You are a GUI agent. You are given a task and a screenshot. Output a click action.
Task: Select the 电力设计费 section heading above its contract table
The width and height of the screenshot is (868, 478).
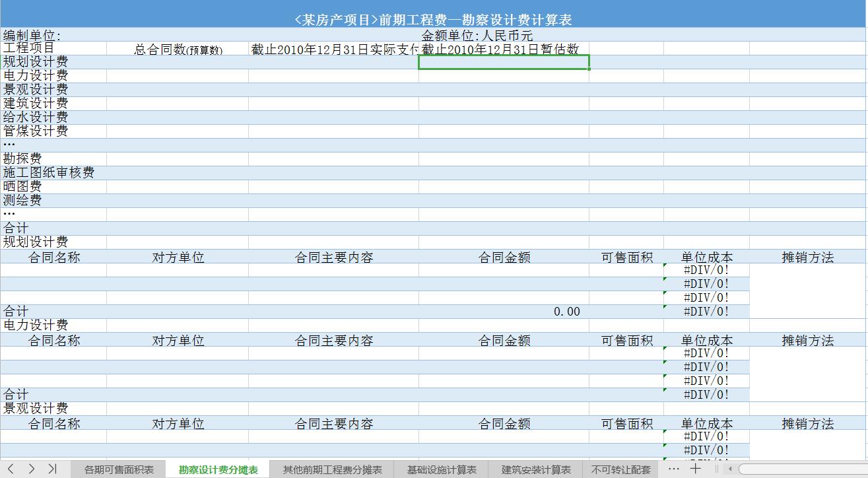pyautogui.click(x=53, y=325)
